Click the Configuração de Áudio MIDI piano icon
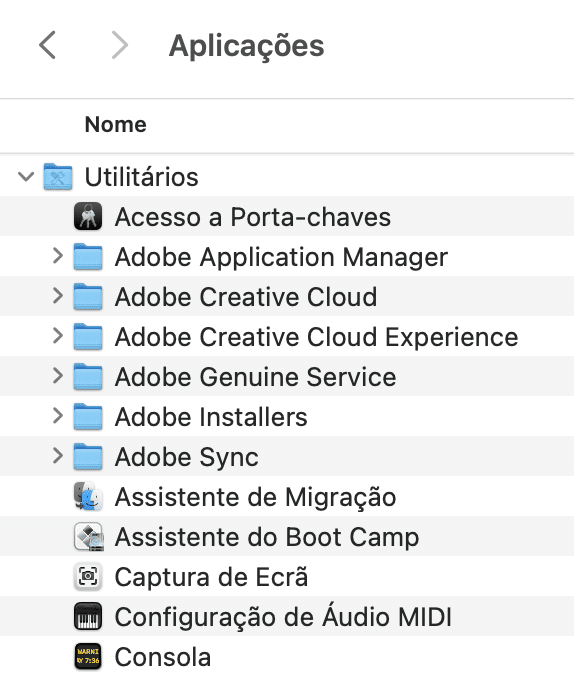Viewport: 574px width, 674px height. [88, 616]
